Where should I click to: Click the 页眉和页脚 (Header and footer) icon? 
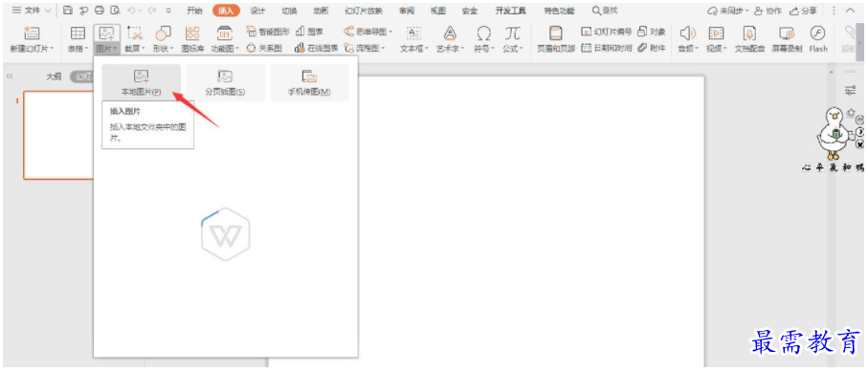(x=555, y=33)
